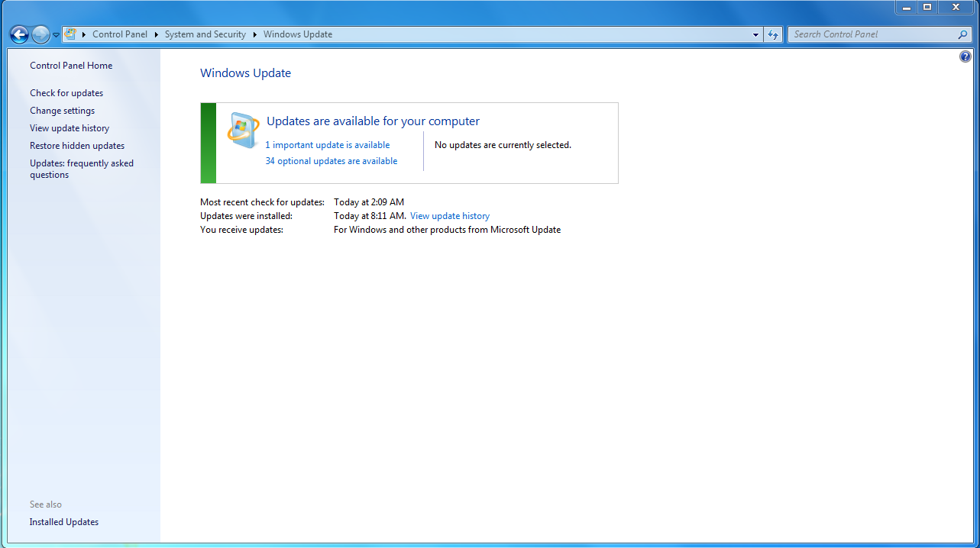
Task: Select the Control Panel breadcrumb segment
Action: (120, 34)
